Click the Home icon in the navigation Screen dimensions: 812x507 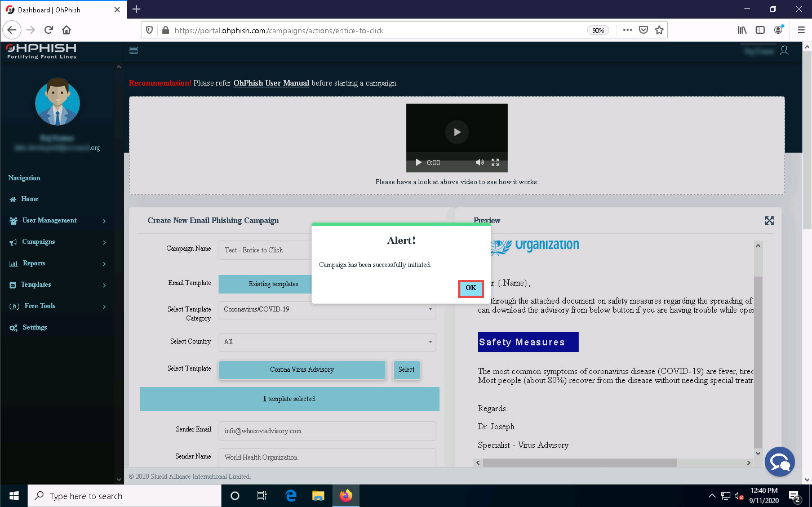13,199
